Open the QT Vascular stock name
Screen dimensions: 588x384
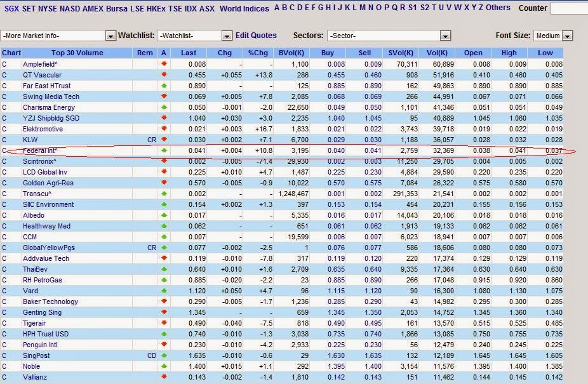tap(42, 75)
